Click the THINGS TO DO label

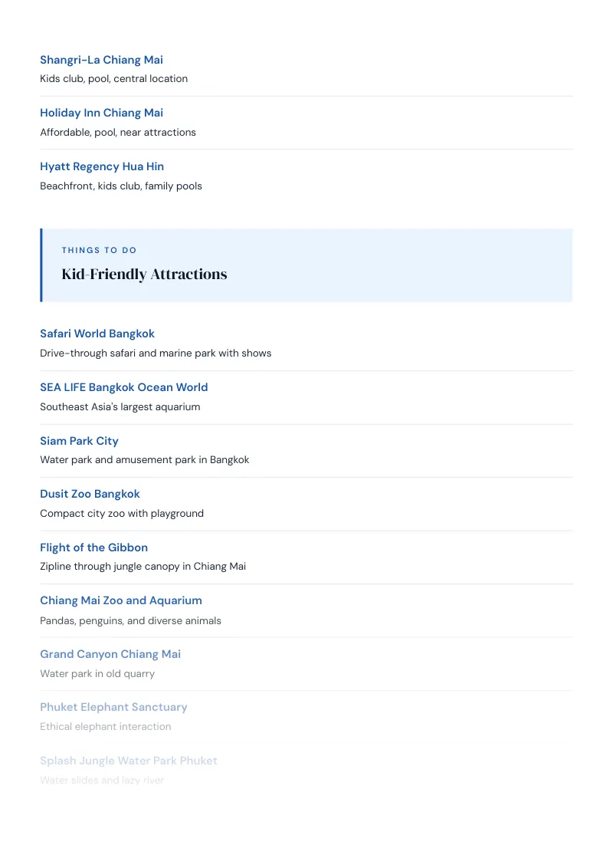pyautogui.click(x=99, y=250)
